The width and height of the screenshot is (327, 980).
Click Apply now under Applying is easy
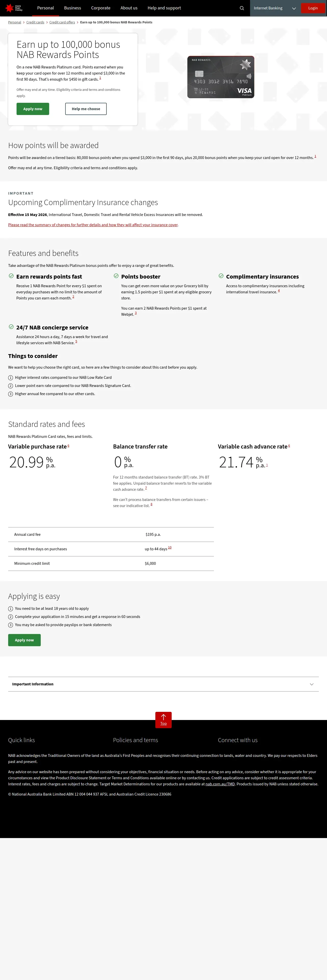(24, 640)
